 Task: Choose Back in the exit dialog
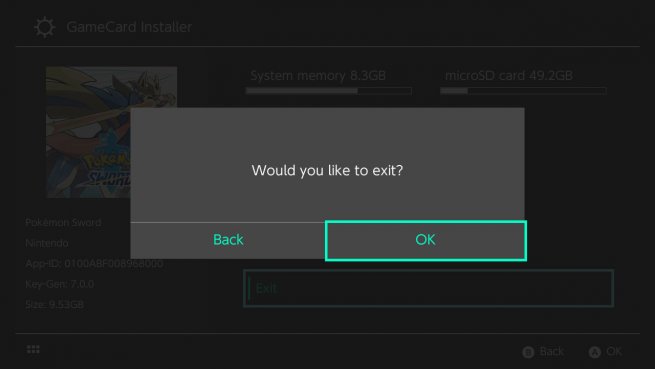click(228, 241)
